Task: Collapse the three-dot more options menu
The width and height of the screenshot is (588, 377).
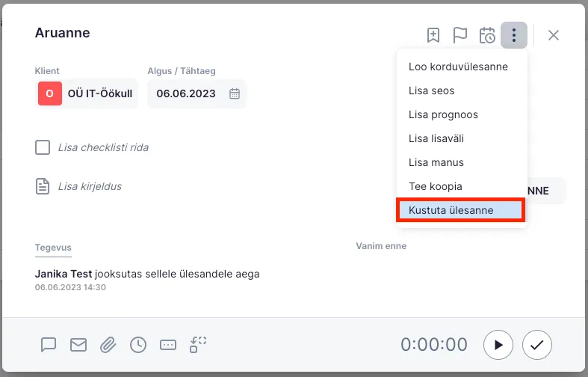Action: (x=514, y=35)
